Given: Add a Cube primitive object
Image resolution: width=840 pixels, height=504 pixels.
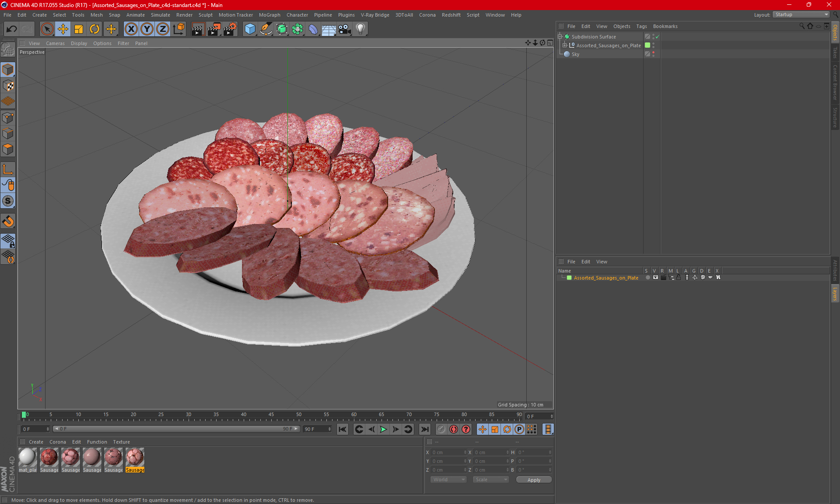Looking at the screenshot, I should coord(250,29).
